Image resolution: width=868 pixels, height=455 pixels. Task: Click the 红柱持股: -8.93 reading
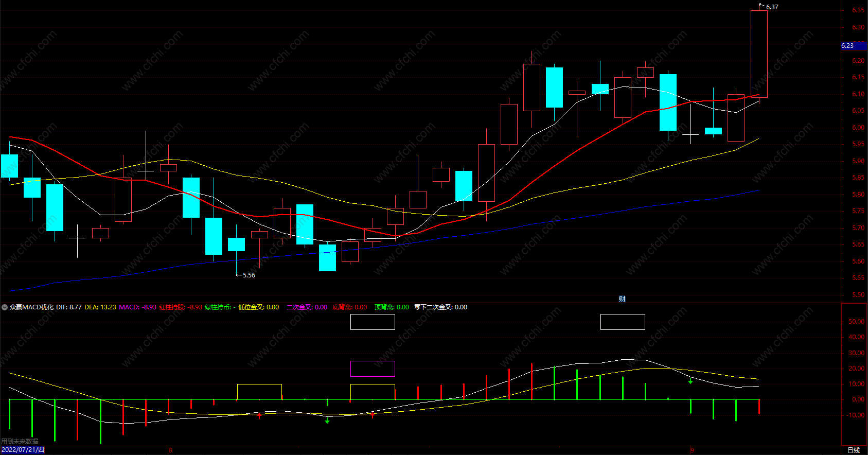pyautogui.click(x=181, y=307)
